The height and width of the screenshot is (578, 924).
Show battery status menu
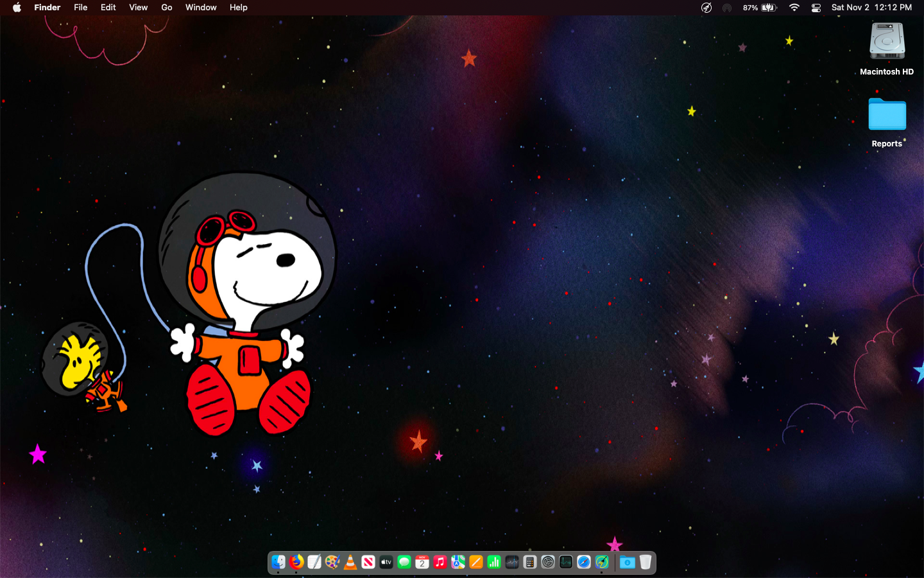(x=769, y=8)
